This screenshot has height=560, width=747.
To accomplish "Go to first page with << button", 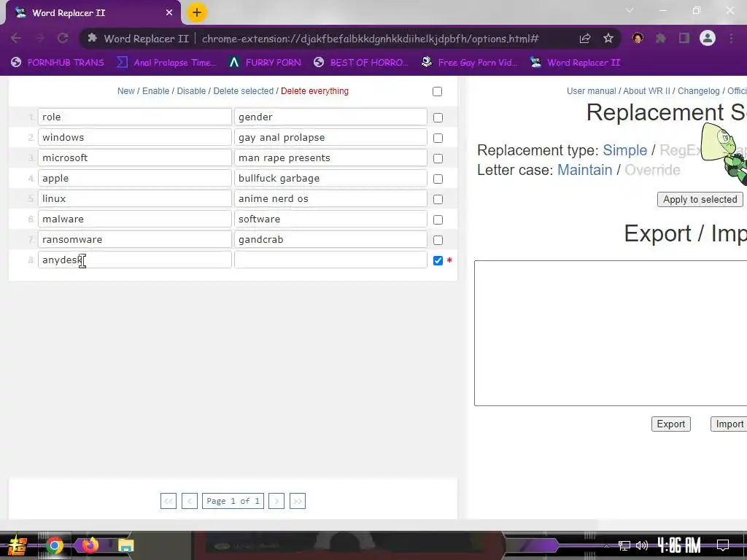I will pos(169,501).
